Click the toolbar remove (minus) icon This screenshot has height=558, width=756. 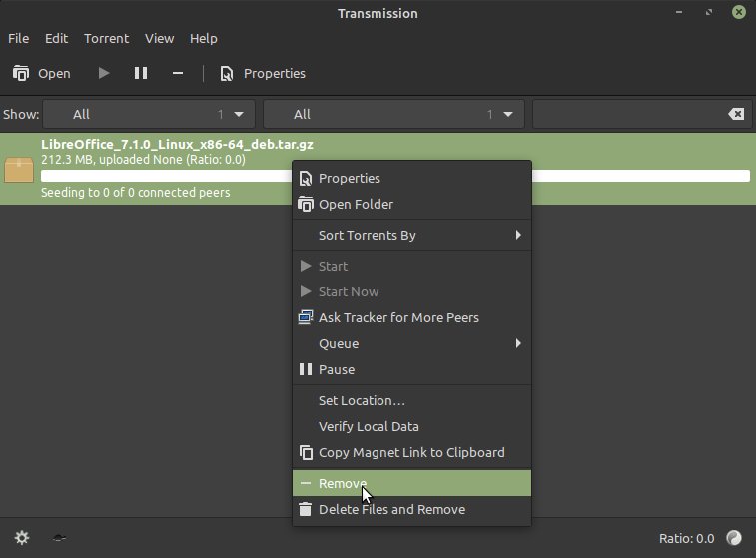pyautogui.click(x=178, y=73)
